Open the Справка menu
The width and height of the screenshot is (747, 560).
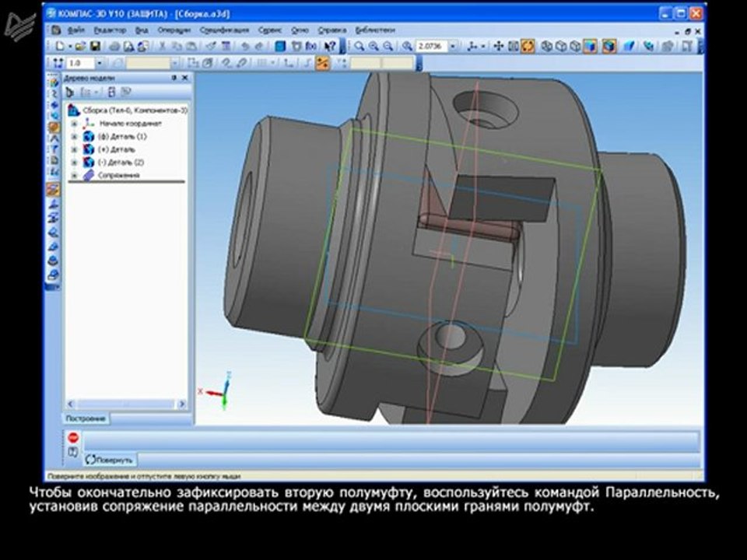coord(331,30)
